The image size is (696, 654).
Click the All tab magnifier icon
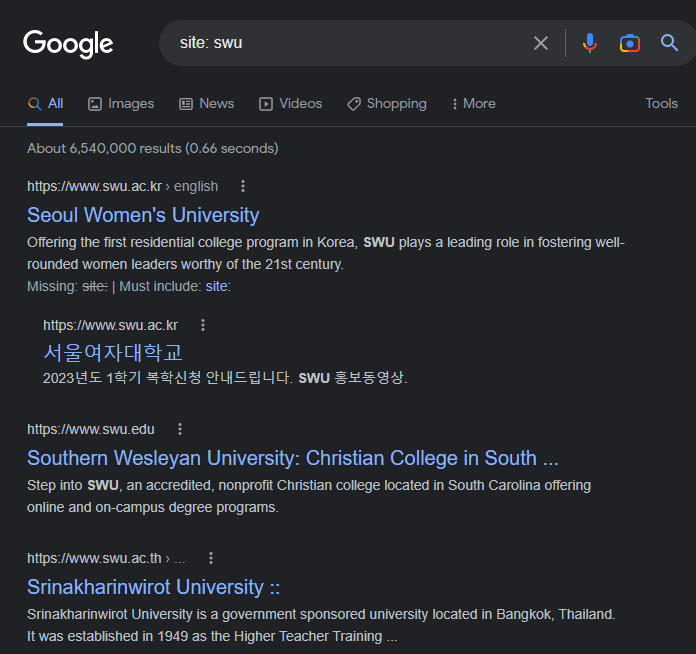(x=35, y=104)
